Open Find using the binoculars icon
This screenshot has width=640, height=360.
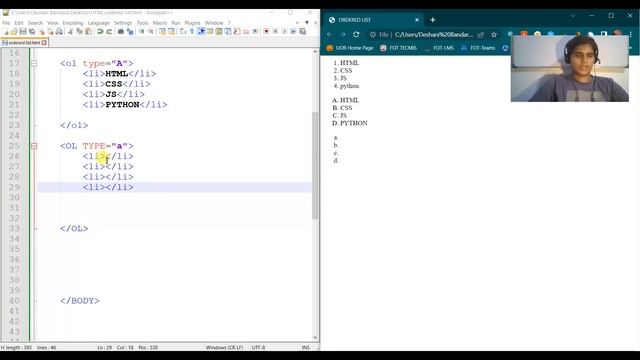click(x=121, y=31)
